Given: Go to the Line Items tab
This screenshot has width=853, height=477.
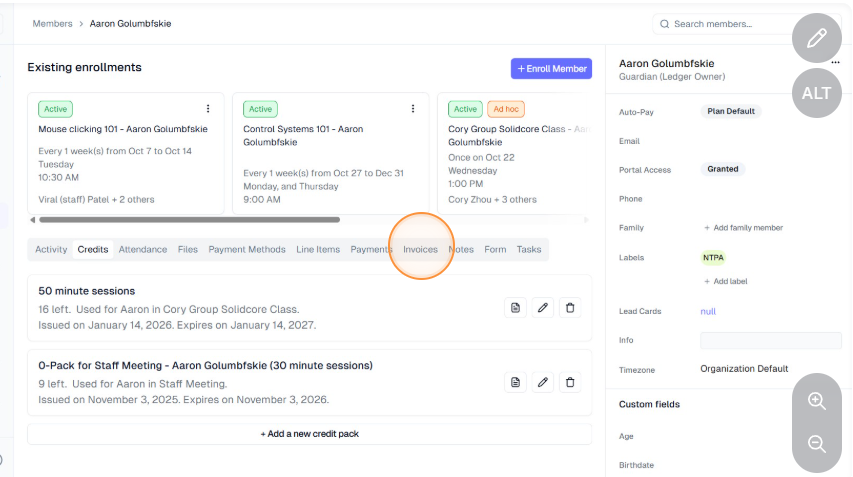Looking at the screenshot, I should (318, 249).
